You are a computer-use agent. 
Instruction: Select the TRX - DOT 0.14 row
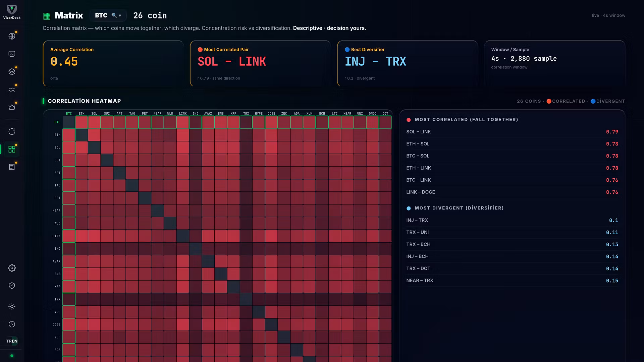512,268
